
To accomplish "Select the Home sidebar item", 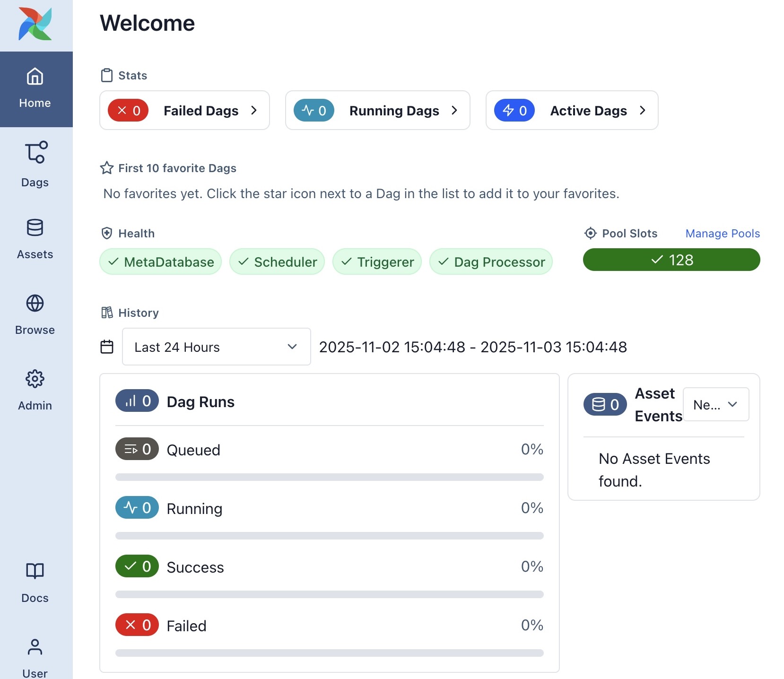I will tap(35, 88).
